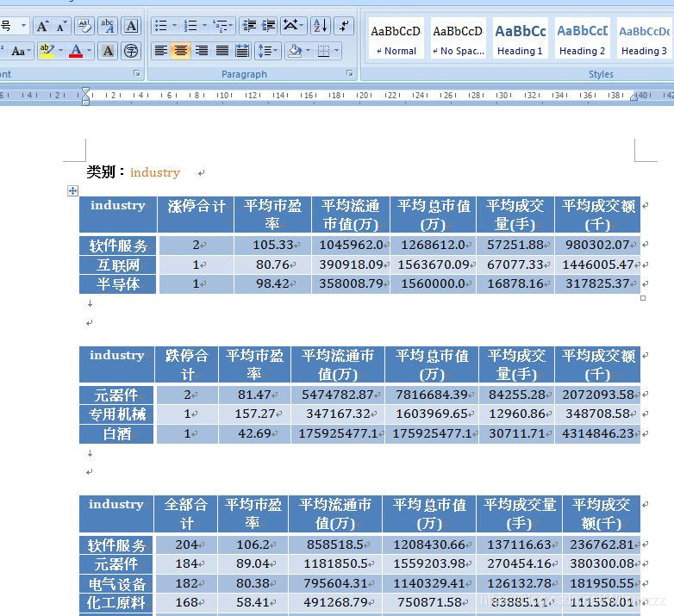The width and height of the screenshot is (674, 616).
Task: Expand font color dropdown arrow
Action: (90, 51)
